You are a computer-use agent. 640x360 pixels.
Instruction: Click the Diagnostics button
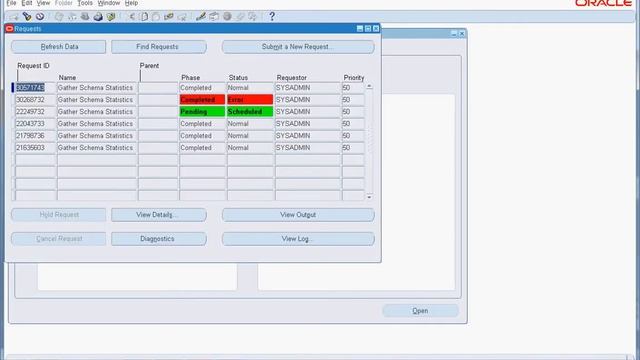[x=159, y=239]
